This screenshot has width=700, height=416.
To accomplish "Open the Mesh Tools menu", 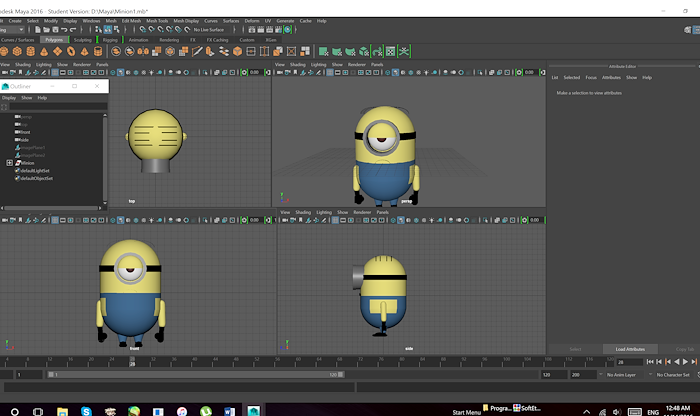I will (157, 21).
